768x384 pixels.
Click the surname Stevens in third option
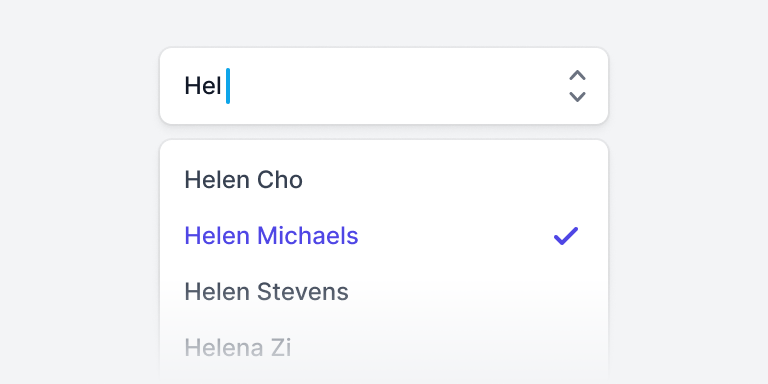pos(303,291)
